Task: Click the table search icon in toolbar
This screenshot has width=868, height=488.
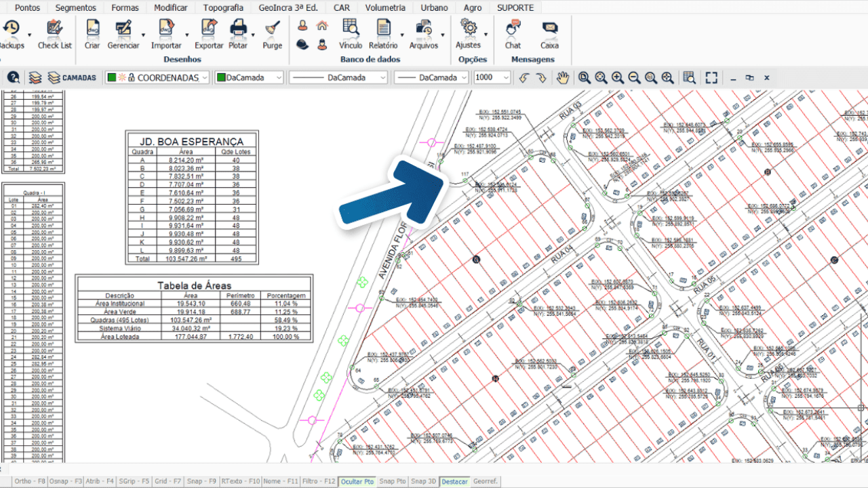Action: click(689, 77)
